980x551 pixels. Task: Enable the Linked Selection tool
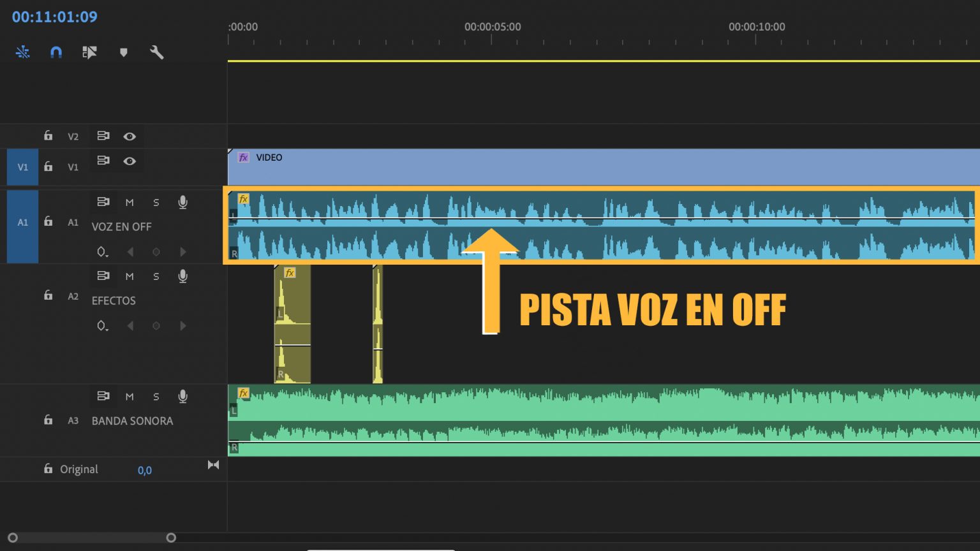[x=23, y=52]
